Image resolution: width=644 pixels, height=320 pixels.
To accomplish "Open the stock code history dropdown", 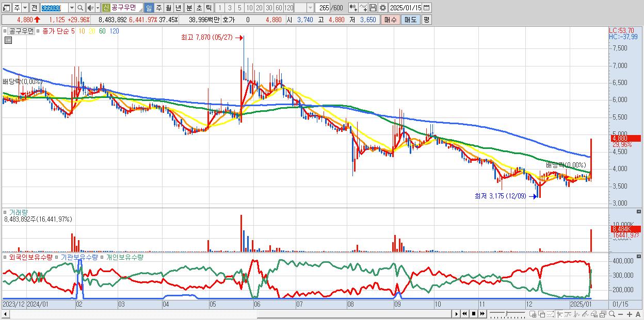I will tap(72, 8).
